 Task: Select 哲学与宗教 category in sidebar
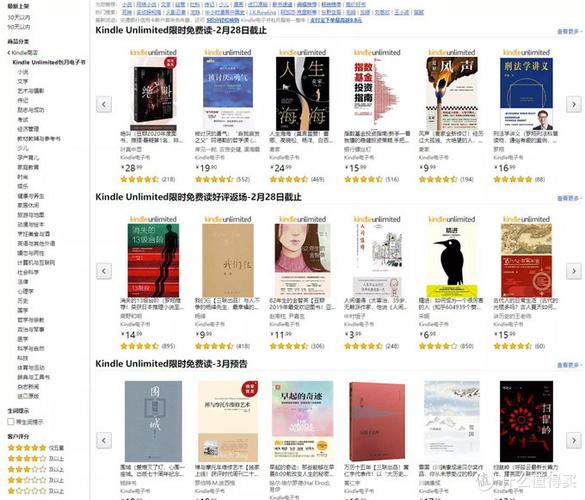tap(31, 320)
